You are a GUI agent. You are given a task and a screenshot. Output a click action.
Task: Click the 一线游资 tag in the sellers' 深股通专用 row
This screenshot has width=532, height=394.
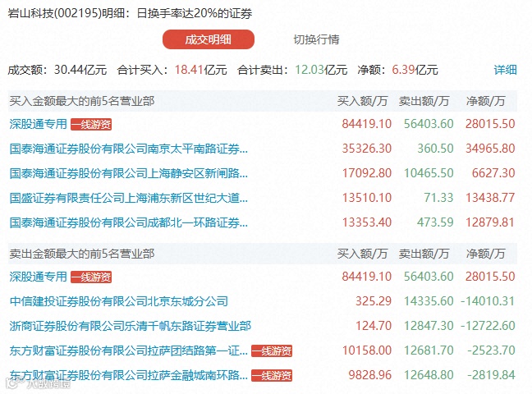91,277
